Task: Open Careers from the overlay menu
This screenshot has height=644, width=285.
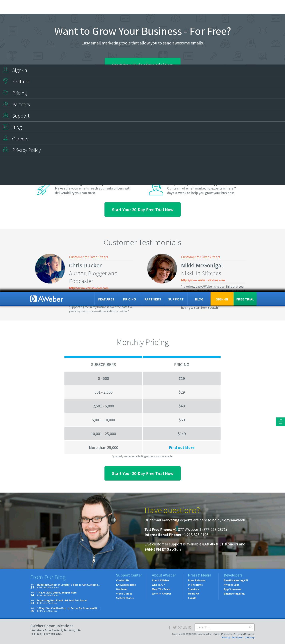Action: click(x=20, y=139)
